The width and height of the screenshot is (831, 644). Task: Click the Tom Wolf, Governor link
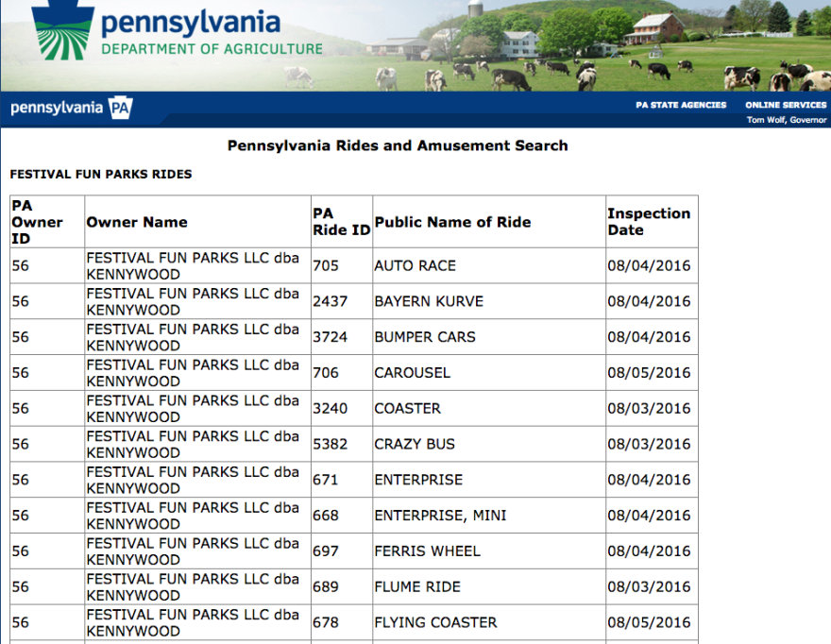click(787, 120)
